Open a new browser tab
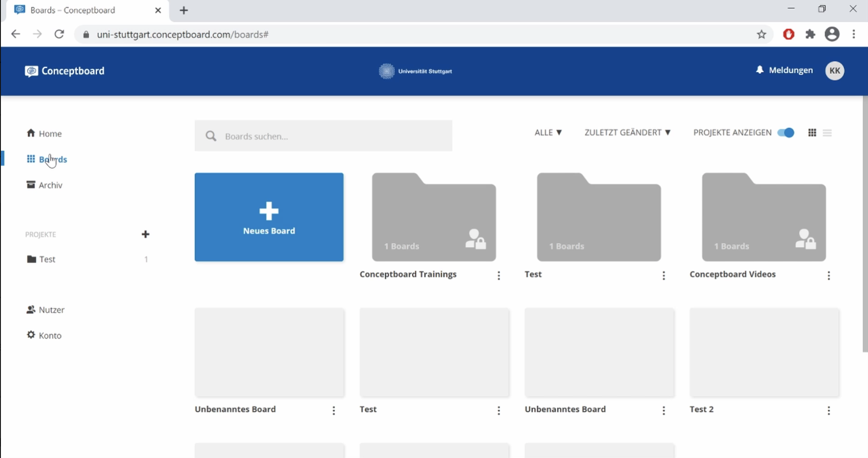The height and width of the screenshot is (458, 868). [x=184, y=10]
